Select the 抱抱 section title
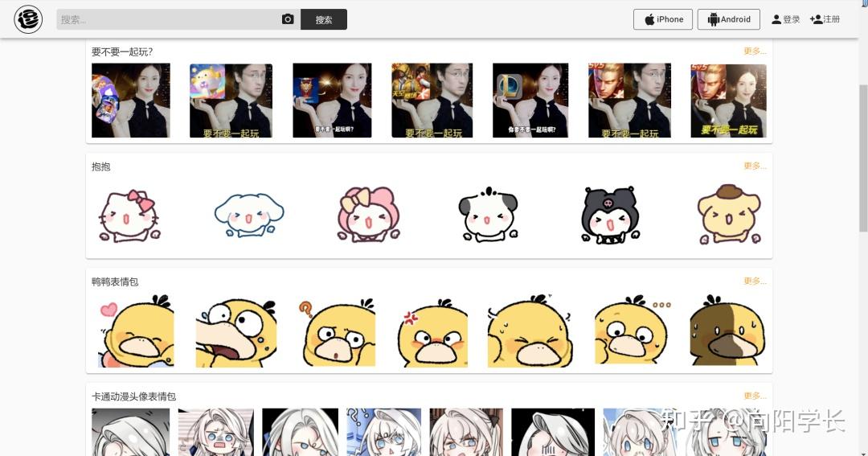 pyautogui.click(x=100, y=166)
